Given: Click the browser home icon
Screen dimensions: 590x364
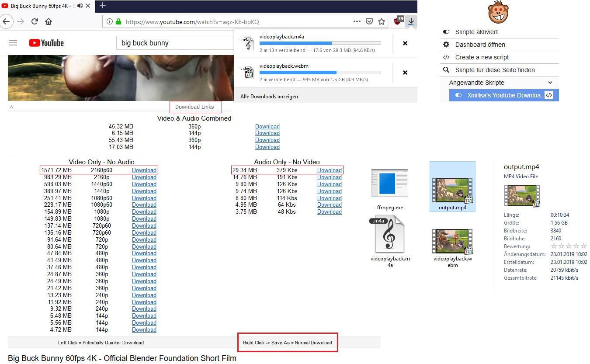Looking at the screenshot, I should click(x=49, y=21).
